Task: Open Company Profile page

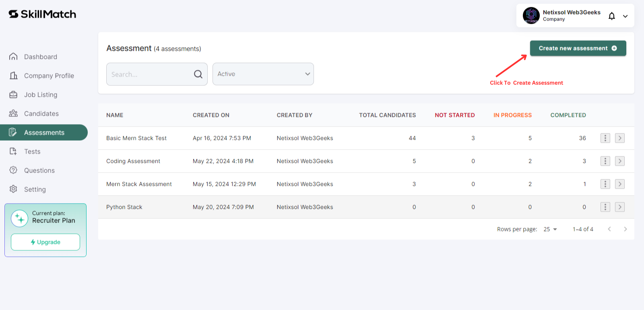Action: coord(41,76)
